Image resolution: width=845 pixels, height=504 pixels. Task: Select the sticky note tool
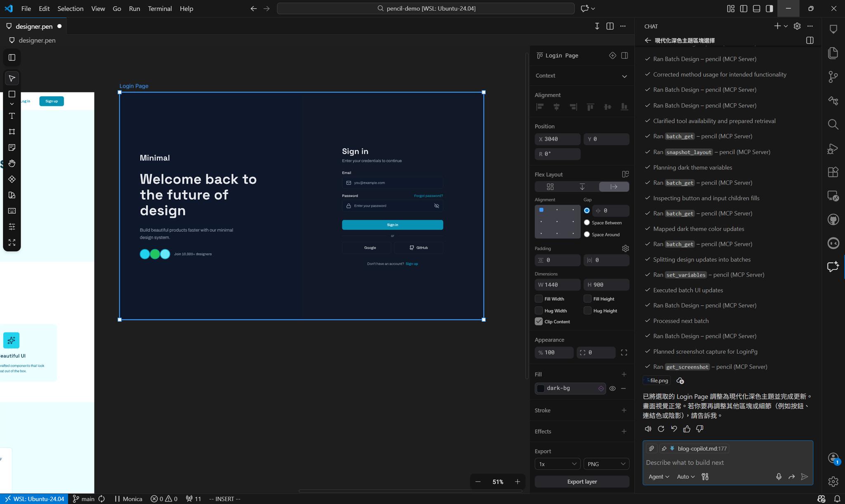tap(12, 148)
